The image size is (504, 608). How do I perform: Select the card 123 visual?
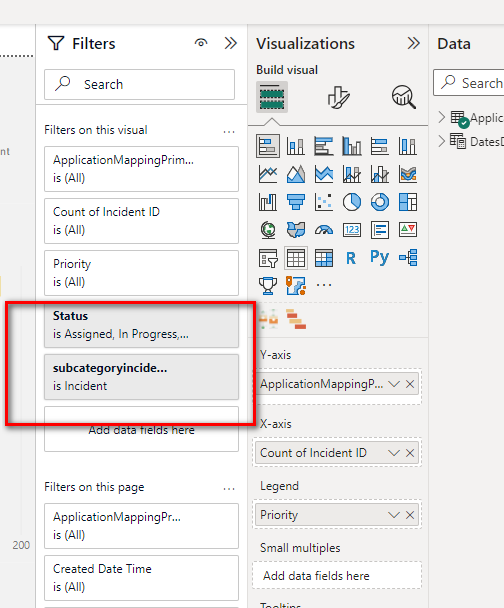pos(352,230)
